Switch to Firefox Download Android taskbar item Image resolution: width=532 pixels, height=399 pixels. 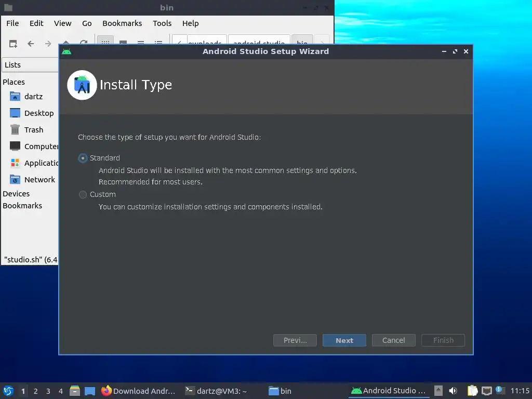tap(138, 391)
